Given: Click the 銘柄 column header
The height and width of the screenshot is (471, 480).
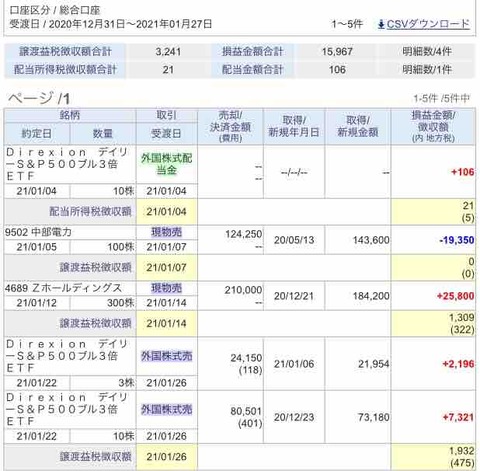Looking at the screenshot, I should point(70,115).
